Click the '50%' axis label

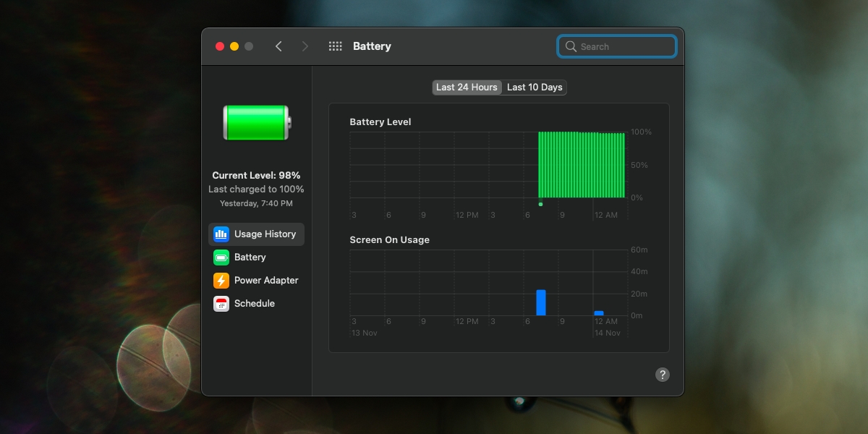pyautogui.click(x=639, y=166)
